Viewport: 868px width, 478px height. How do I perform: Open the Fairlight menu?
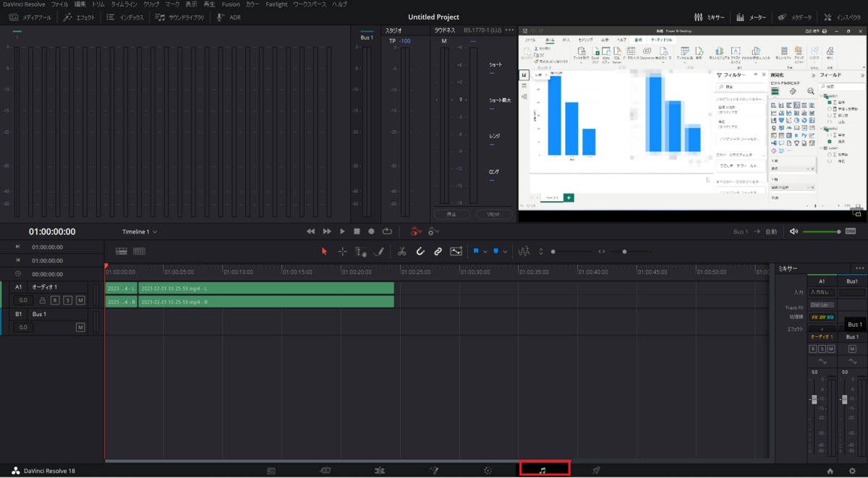(275, 4)
